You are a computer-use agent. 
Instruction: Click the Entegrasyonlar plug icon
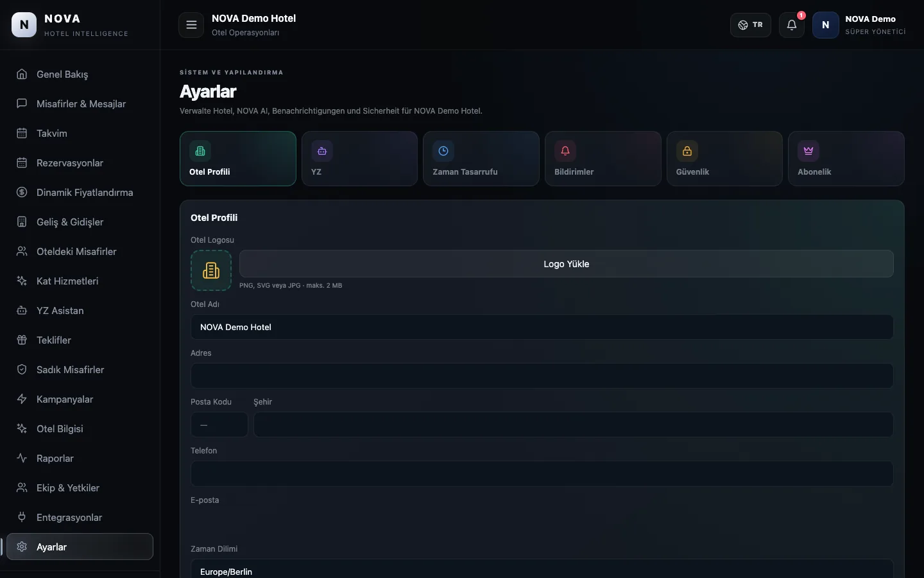click(x=22, y=517)
